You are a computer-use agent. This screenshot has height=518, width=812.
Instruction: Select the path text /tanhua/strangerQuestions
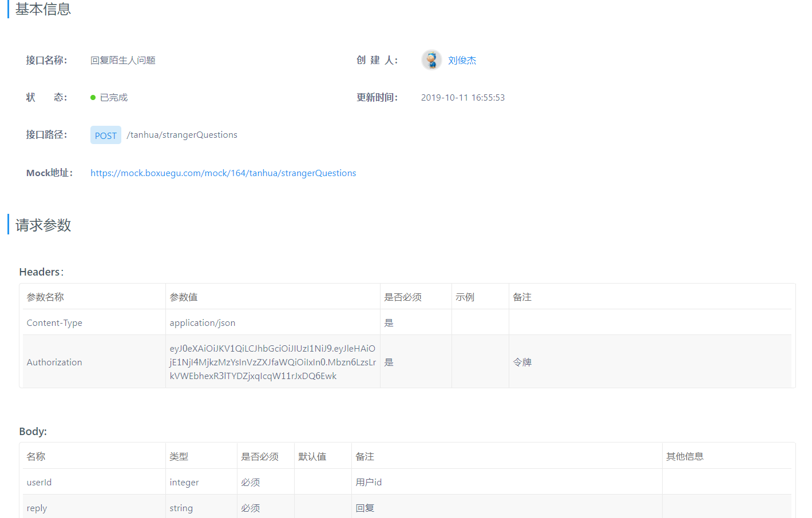[182, 134]
